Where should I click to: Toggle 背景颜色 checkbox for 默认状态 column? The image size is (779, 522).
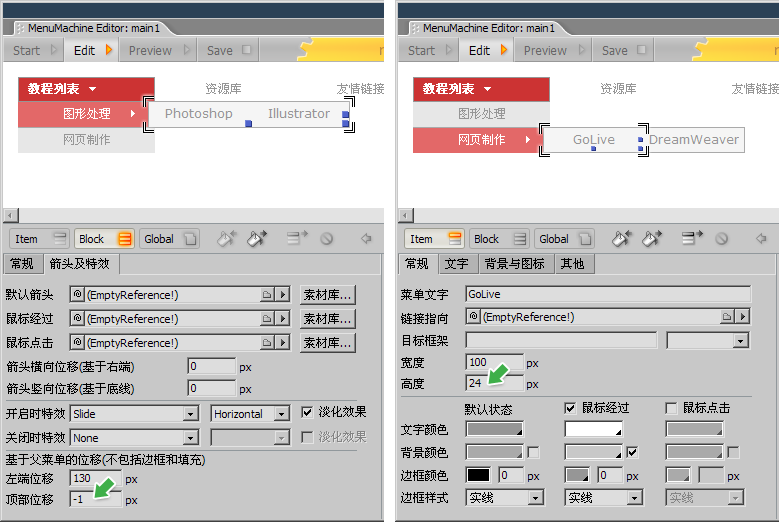pos(534,452)
